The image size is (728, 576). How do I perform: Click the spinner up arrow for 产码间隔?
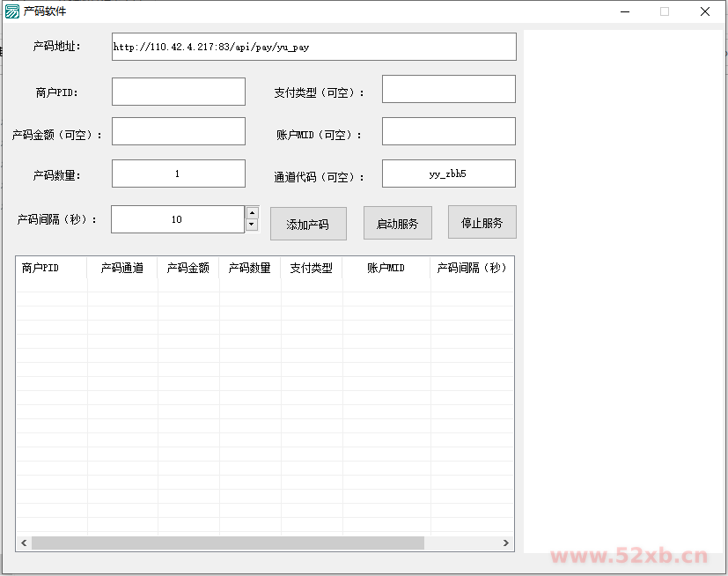click(252, 212)
